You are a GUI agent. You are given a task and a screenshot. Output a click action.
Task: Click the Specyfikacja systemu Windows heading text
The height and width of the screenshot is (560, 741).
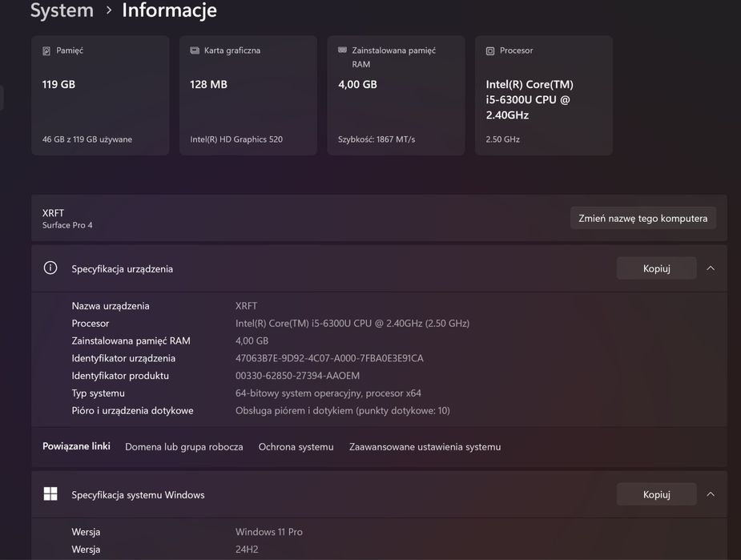click(x=138, y=495)
